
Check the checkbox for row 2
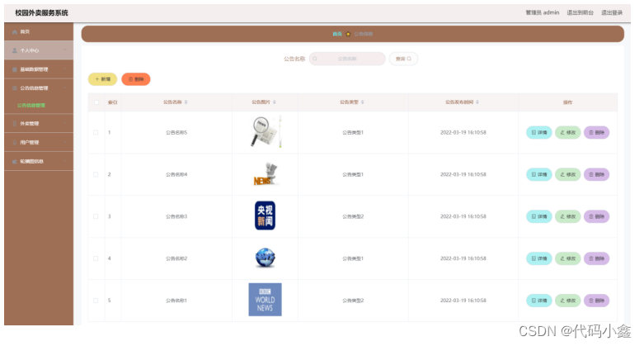96,174
